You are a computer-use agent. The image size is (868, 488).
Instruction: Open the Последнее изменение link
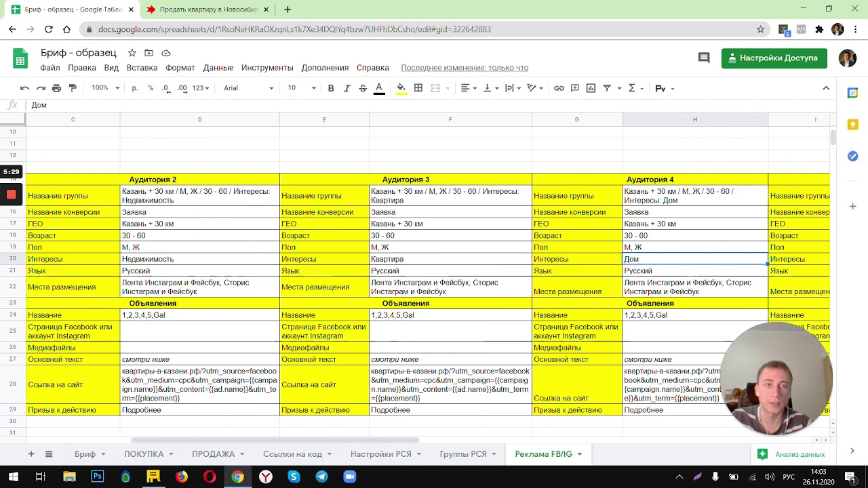(x=464, y=68)
